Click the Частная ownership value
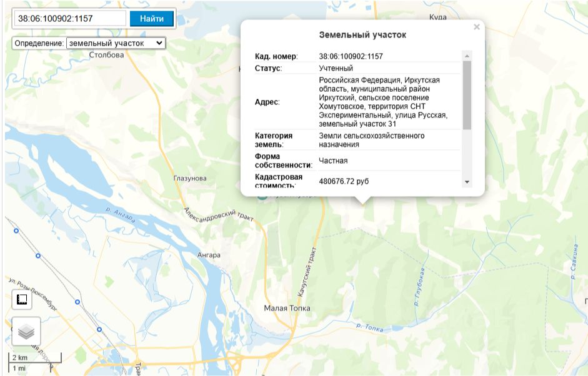The image size is (588, 376). click(x=333, y=161)
